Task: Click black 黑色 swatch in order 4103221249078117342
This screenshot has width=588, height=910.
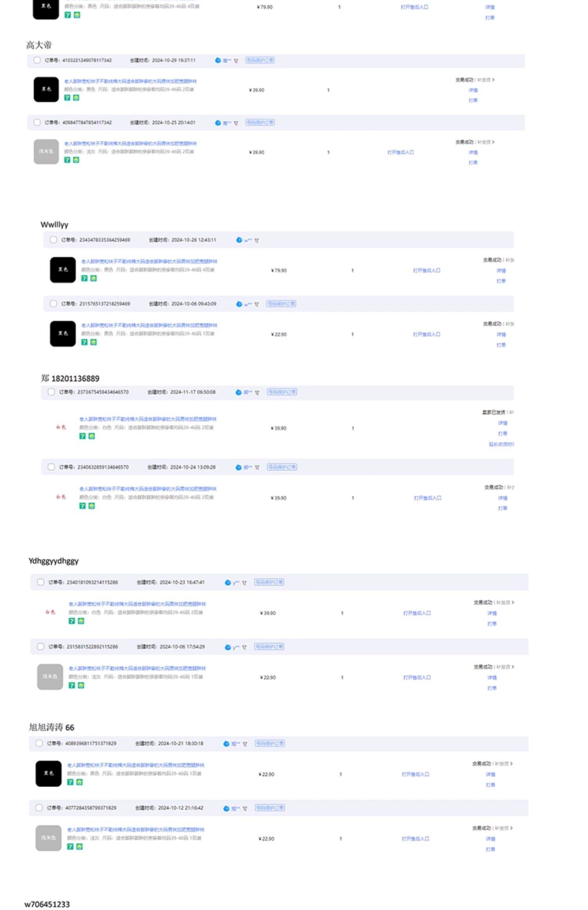Action: coord(46,89)
